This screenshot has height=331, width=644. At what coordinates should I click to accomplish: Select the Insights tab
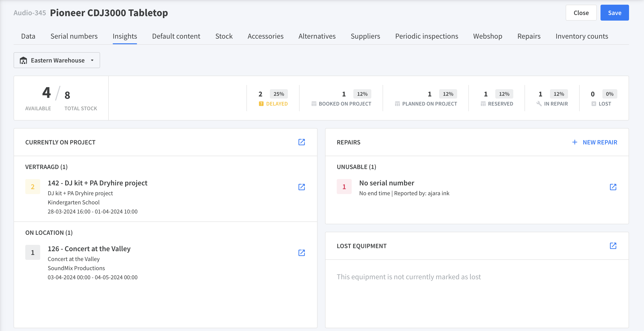pyautogui.click(x=125, y=36)
